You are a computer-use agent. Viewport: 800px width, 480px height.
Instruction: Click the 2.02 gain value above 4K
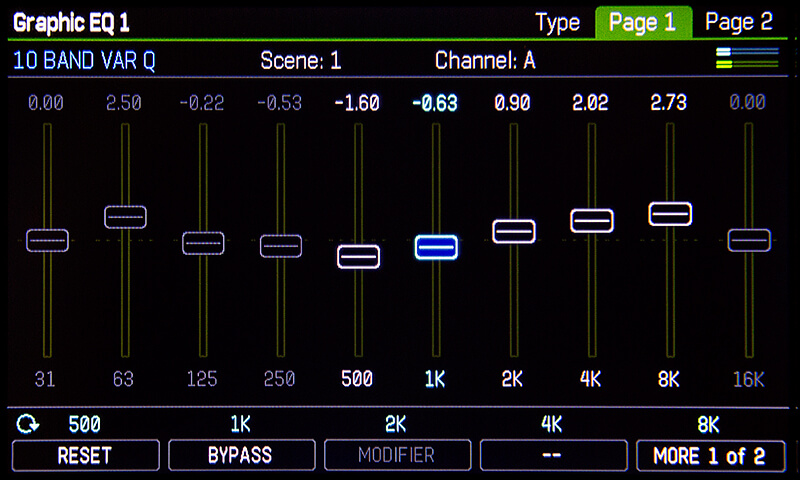click(592, 103)
